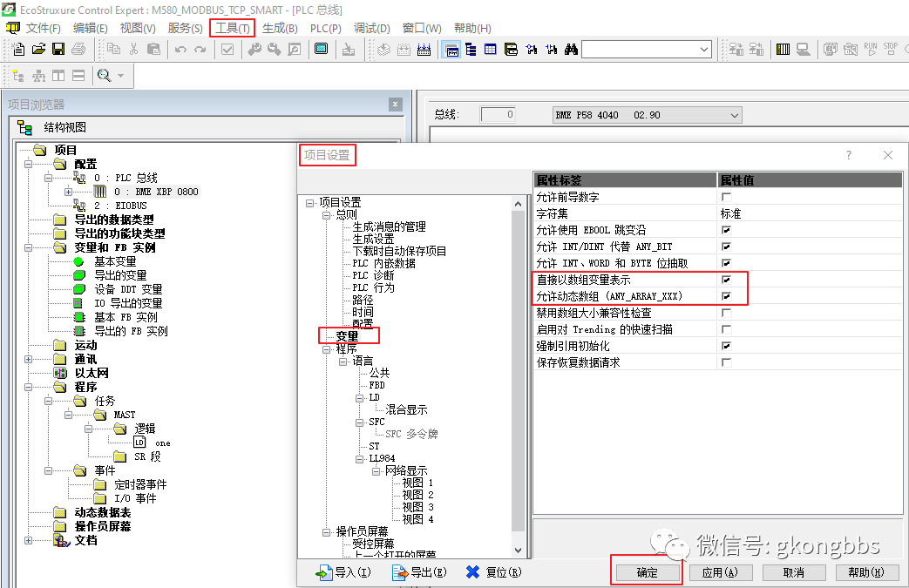Click the Undo arrow icon
909x588 pixels.
tap(181, 50)
